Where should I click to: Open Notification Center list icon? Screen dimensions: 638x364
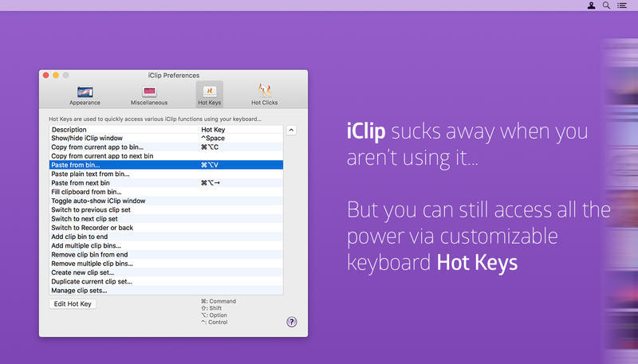point(622,6)
